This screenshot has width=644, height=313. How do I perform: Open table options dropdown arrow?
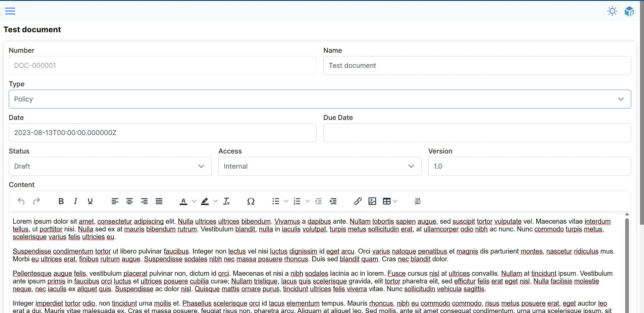[395, 201]
